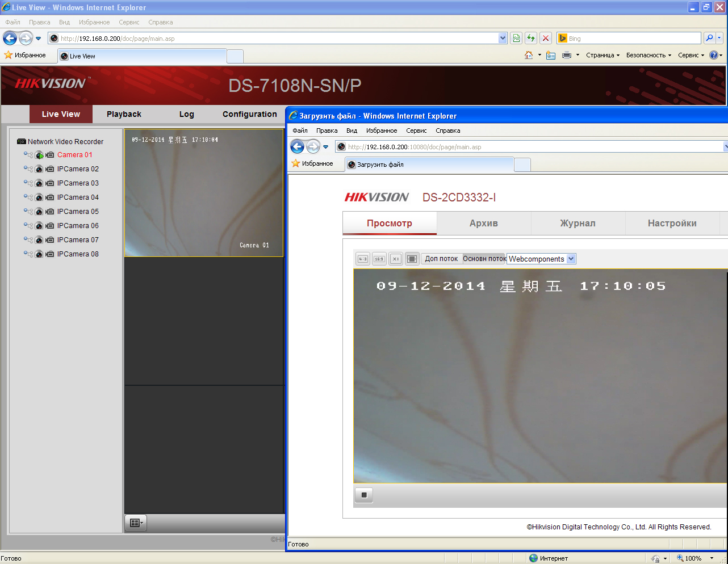Open recent pages dropdown beside Live View nav arrows
The image size is (728, 564).
(39, 39)
